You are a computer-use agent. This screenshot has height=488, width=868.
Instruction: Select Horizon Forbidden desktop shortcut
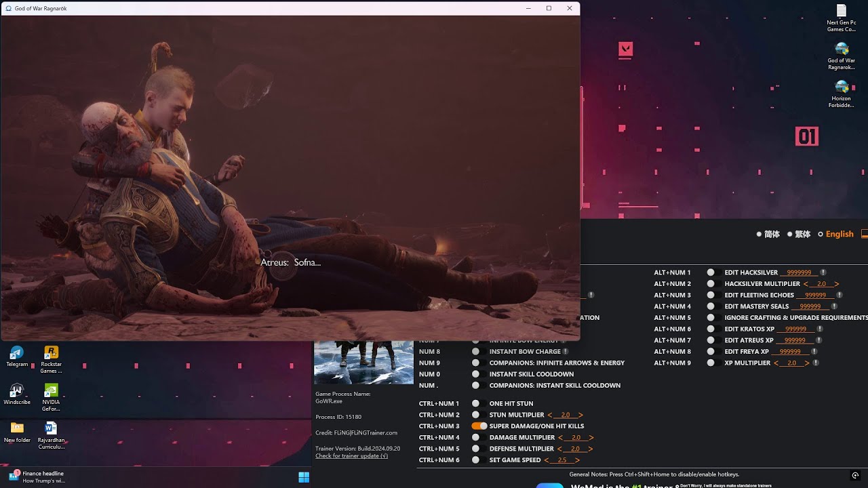point(842,94)
